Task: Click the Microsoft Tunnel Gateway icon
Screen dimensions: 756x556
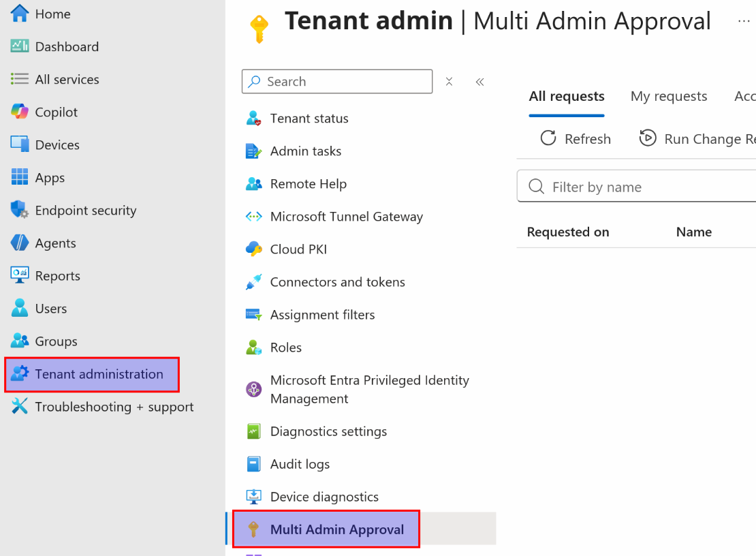Action: [x=253, y=217]
